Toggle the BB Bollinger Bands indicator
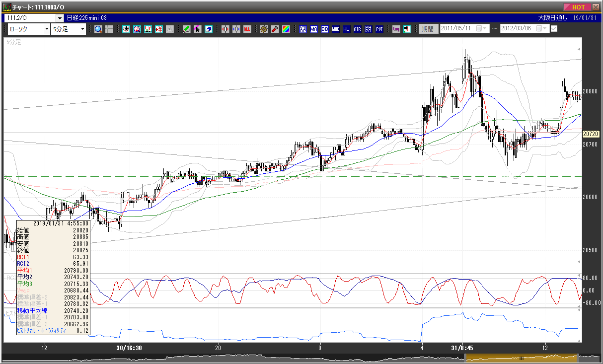 (x=324, y=29)
